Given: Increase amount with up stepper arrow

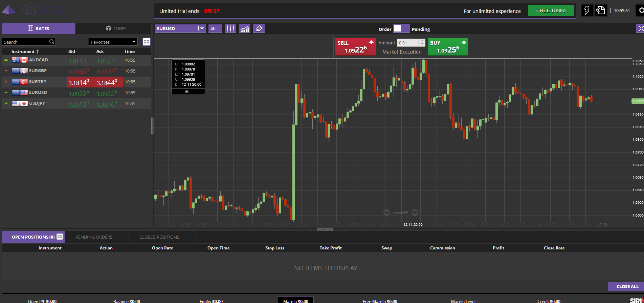Looking at the screenshot, I should [422, 41].
